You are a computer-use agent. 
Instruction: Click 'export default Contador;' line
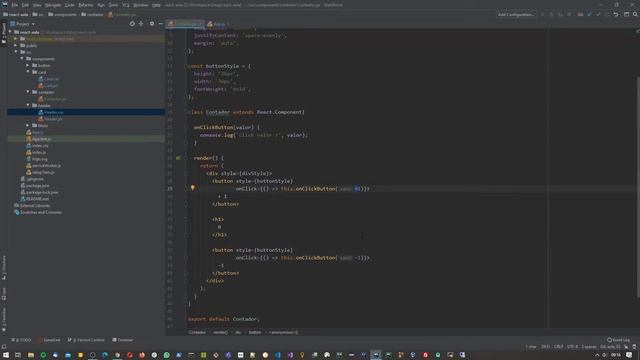click(x=223, y=319)
